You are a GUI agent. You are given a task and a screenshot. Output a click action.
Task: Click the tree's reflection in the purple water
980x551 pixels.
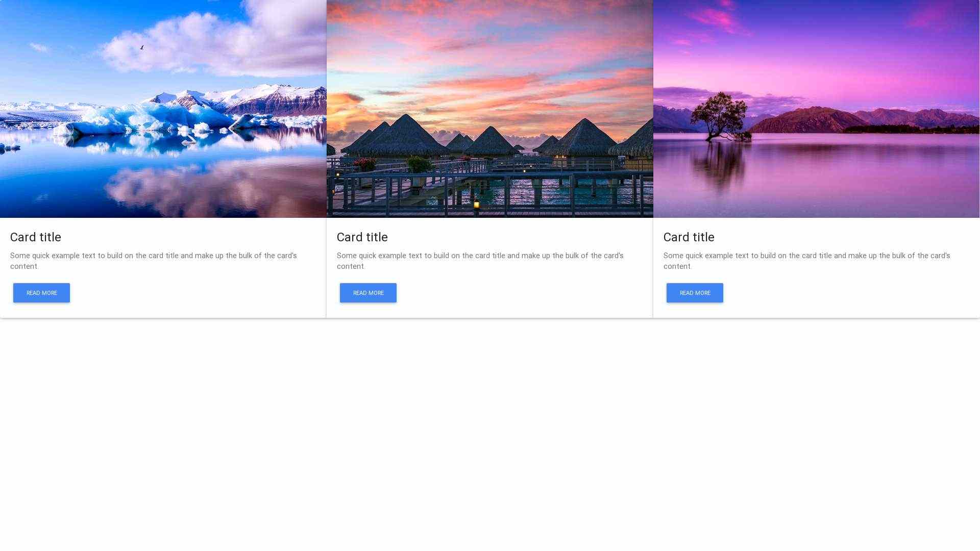(720, 166)
